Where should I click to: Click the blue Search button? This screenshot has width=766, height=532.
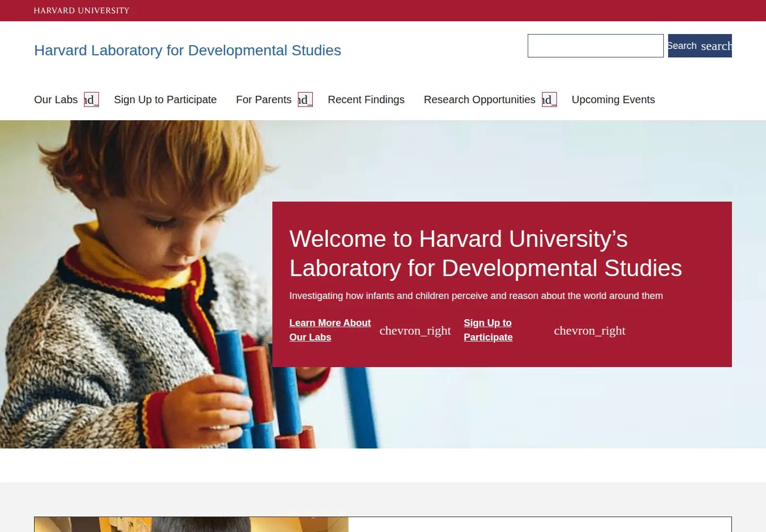pos(700,46)
